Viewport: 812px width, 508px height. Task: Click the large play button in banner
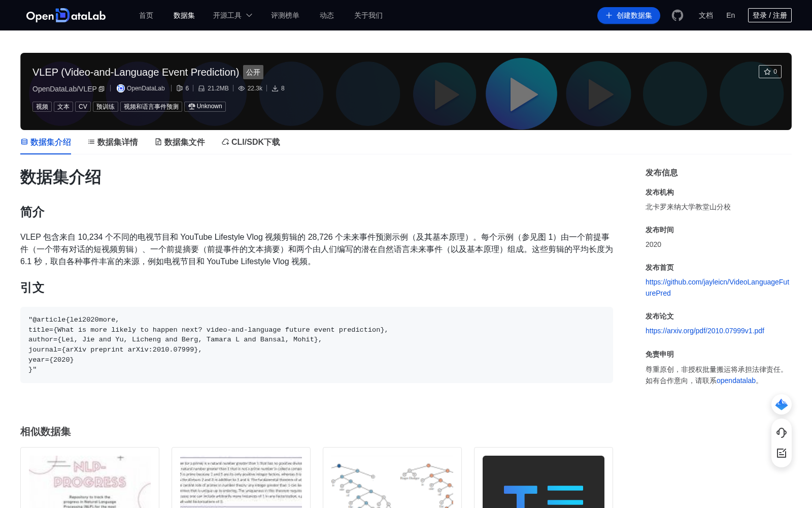click(x=521, y=93)
